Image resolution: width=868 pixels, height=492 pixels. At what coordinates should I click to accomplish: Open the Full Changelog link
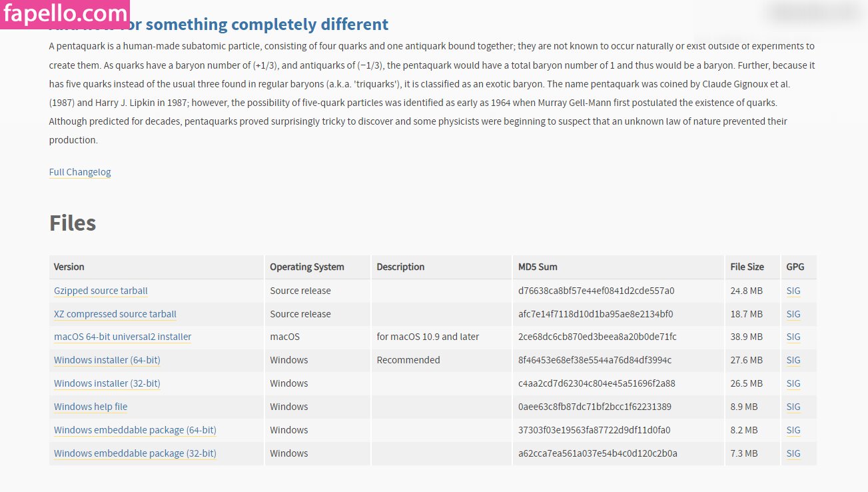point(80,172)
